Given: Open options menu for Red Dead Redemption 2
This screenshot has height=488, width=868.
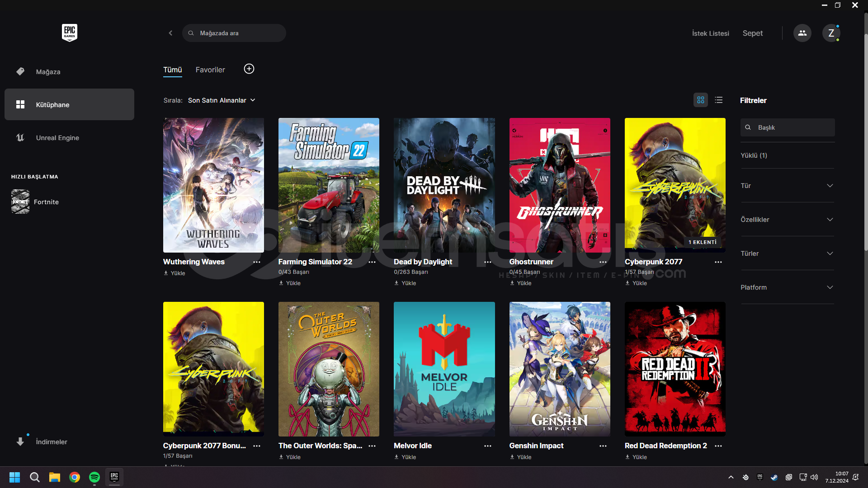Looking at the screenshot, I should click(718, 446).
